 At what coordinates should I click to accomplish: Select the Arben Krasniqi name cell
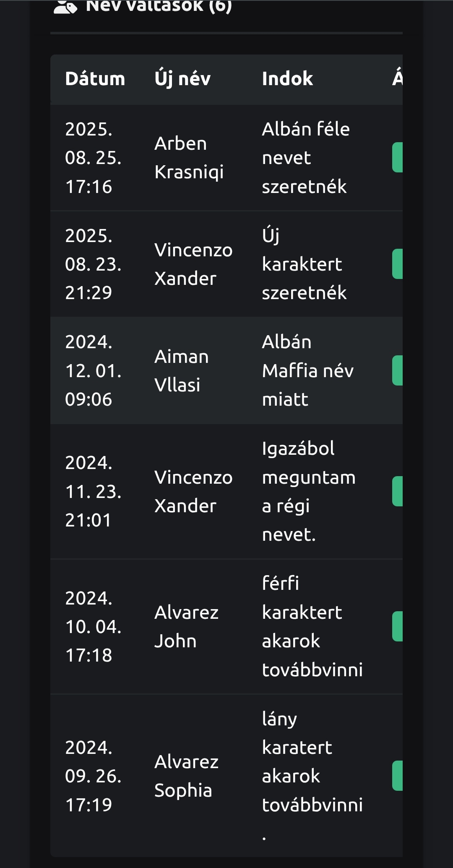click(189, 158)
